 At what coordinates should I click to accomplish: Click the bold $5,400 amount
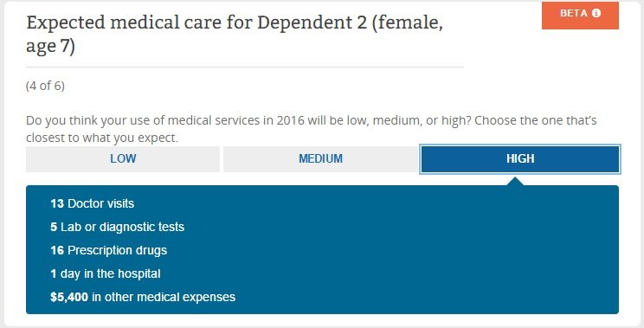click(x=69, y=297)
